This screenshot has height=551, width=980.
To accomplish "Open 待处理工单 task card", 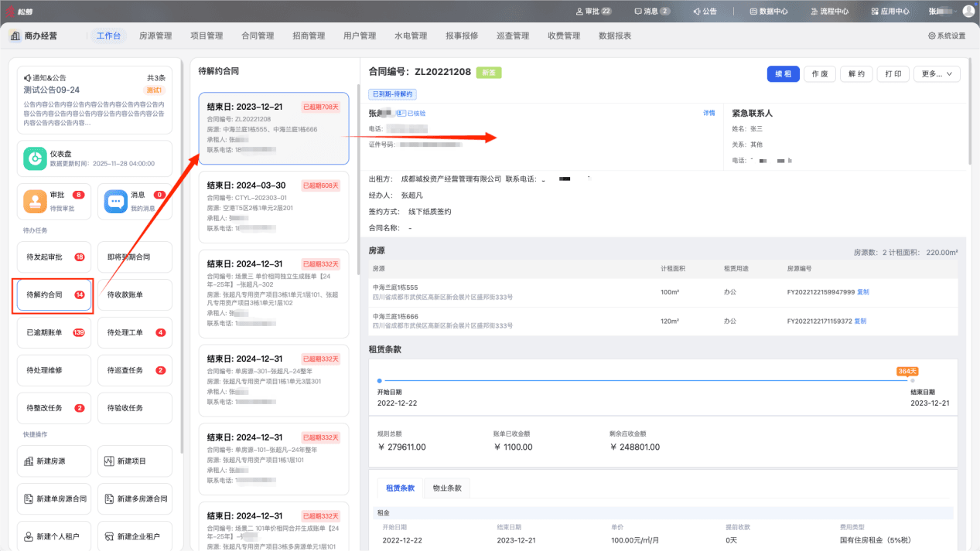I will (135, 332).
